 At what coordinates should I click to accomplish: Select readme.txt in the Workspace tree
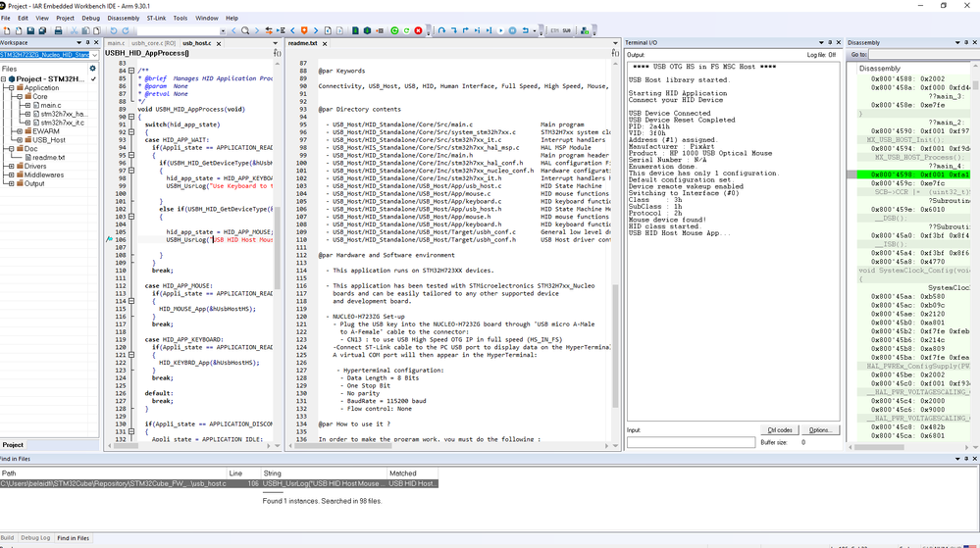pos(48,158)
